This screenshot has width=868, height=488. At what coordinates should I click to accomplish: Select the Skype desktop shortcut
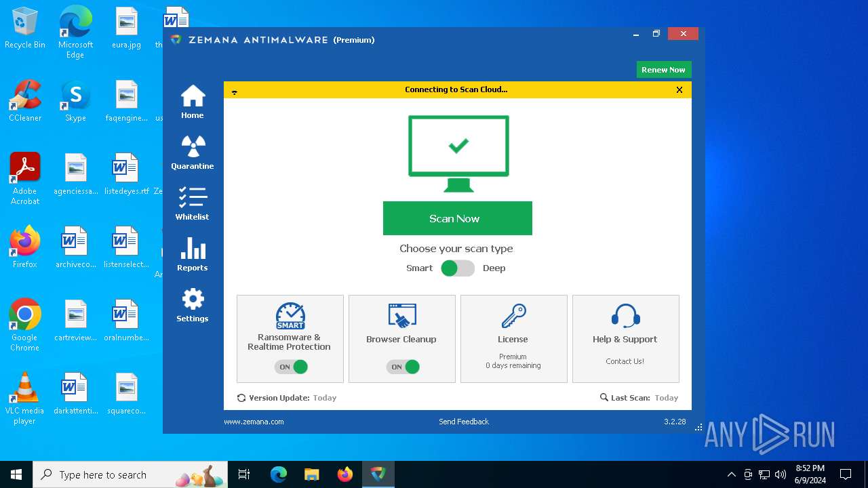coord(75,102)
